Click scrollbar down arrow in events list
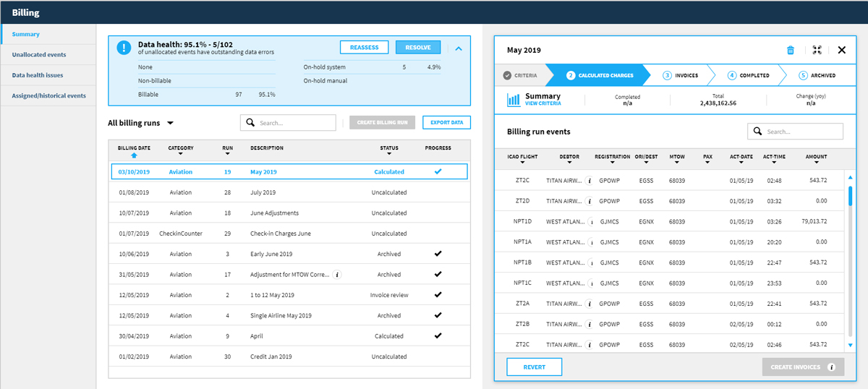This screenshot has width=868, height=389. pyautogui.click(x=850, y=346)
